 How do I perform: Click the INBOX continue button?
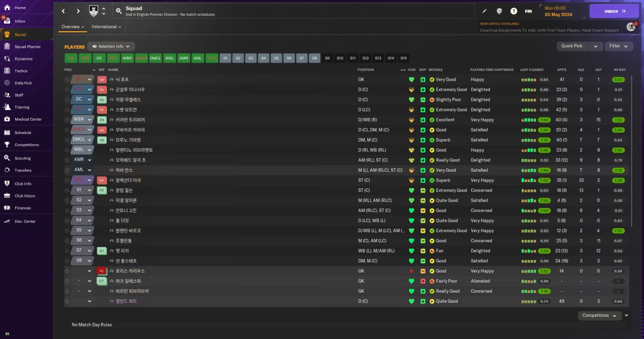pos(614,11)
